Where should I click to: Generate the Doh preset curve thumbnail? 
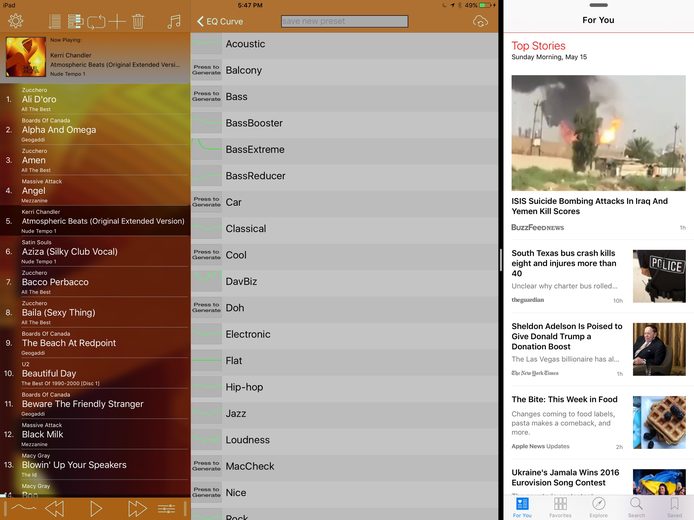pyautogui.click(x=206, y=308)
